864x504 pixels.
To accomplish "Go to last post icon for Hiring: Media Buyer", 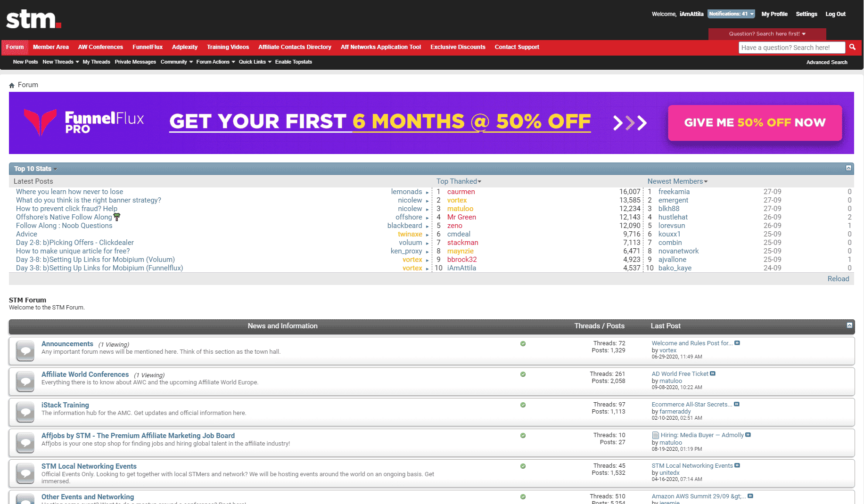I will 748,435.
